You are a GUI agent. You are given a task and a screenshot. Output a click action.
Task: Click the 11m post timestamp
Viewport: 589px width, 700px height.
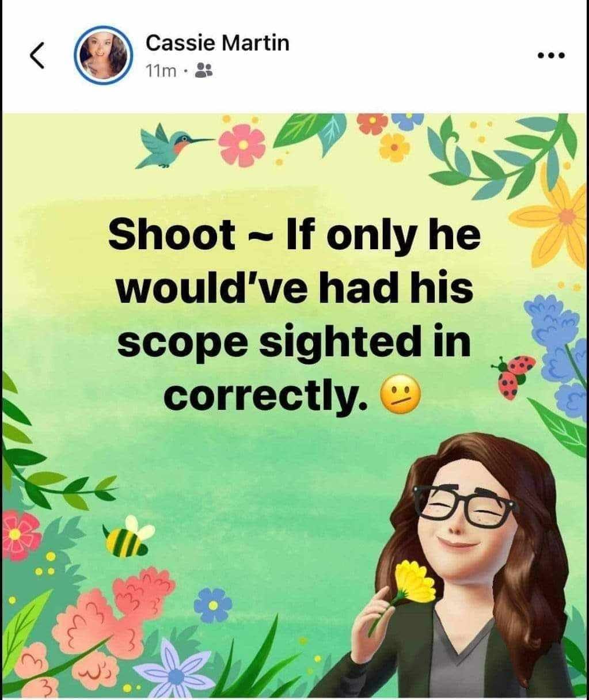161,71
